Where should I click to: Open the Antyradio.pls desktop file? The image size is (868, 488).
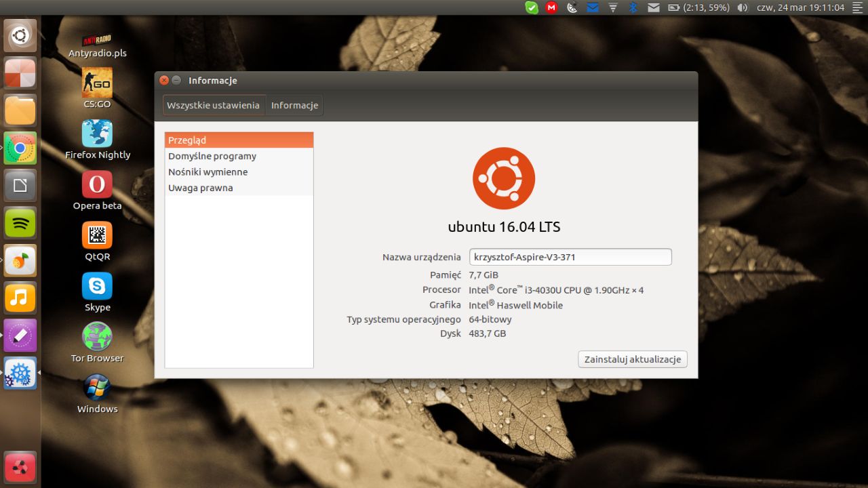click(x=97, y=45)
